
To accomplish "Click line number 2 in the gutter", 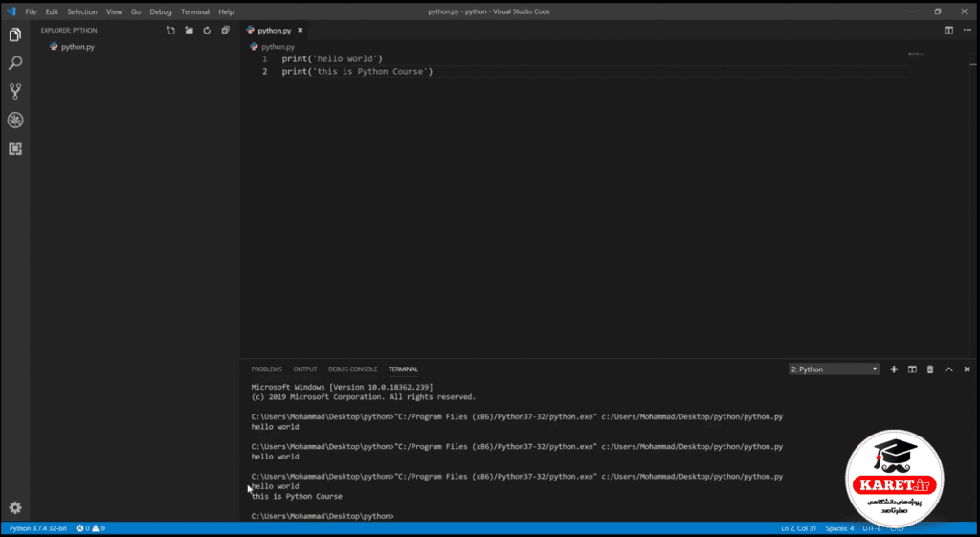I will (264, 71).
